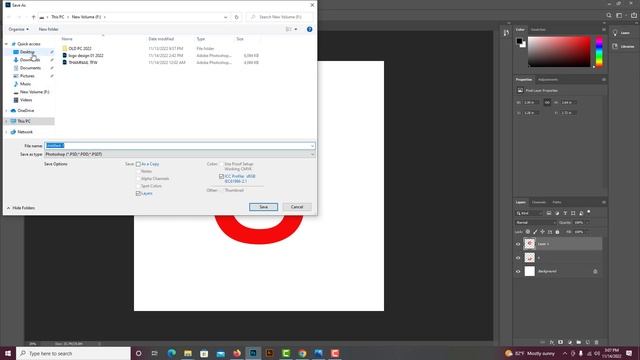640x360 pixels.
Task: Filter layers by smart objects icon
Action: tap(581, 213)
